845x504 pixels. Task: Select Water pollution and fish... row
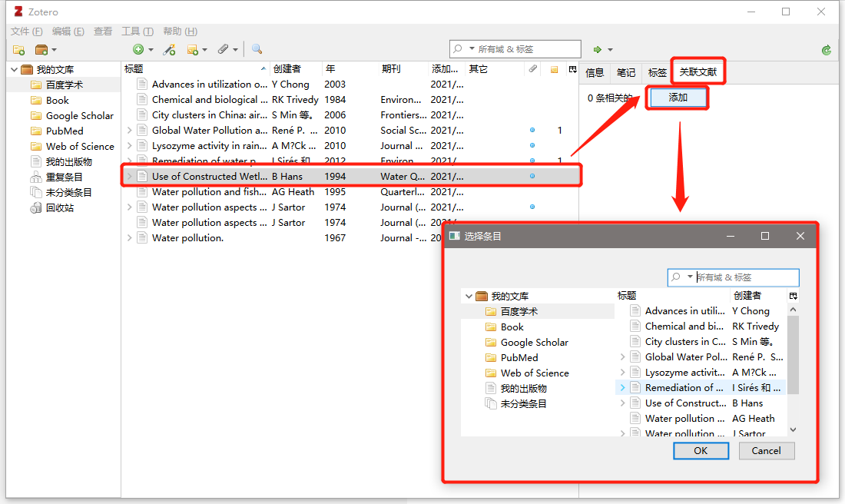350,192
